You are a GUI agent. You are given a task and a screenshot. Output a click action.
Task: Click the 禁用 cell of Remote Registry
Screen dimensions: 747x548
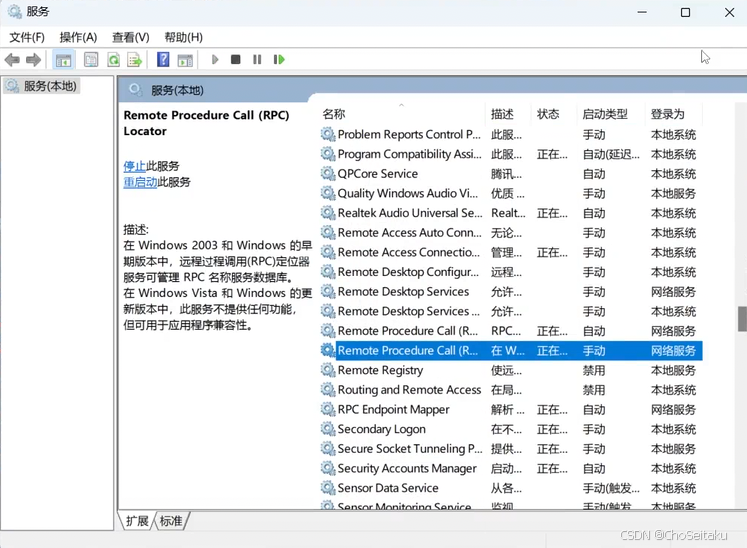pos(594,370)
